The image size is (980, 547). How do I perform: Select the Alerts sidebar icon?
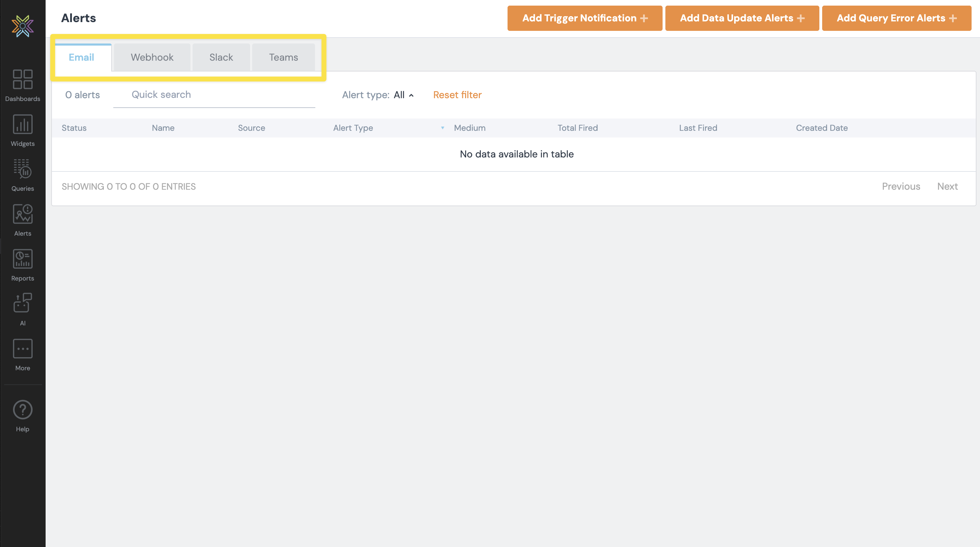click(22, 220)
